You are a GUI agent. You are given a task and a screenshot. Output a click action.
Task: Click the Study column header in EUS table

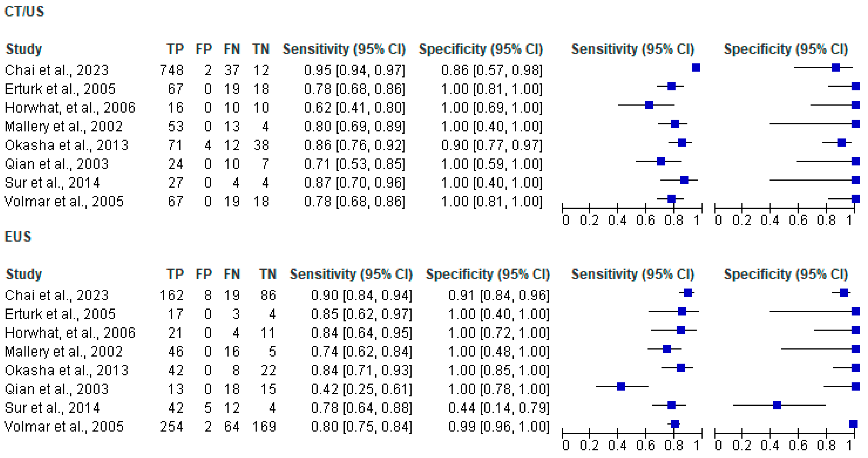pos(23,274)
